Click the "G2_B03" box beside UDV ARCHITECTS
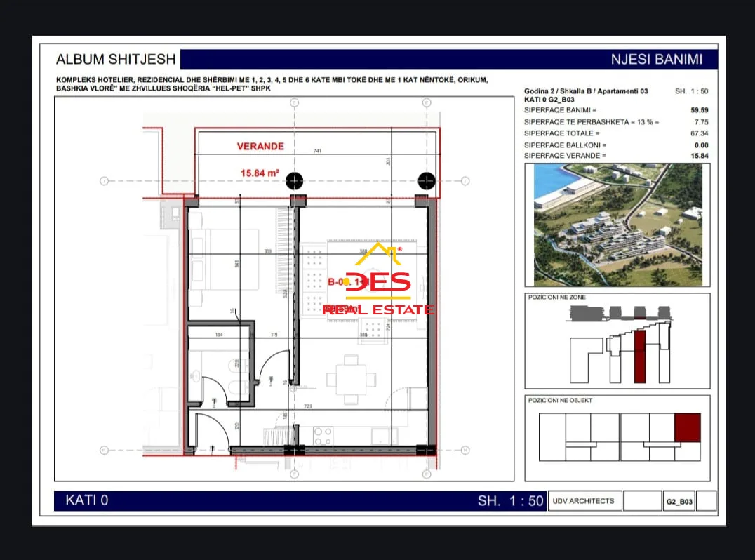The height and width of the screenshot is (560, 755). pyautogui.click(x=679, y=501)
